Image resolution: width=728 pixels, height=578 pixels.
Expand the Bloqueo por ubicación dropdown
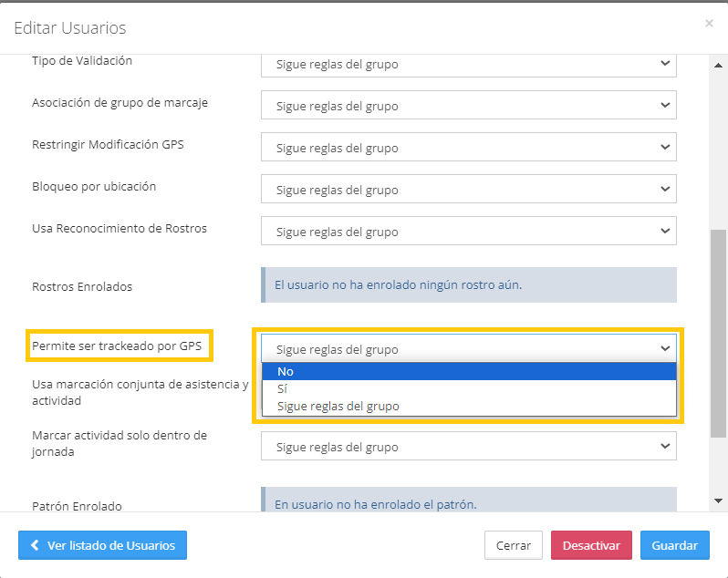468,190
